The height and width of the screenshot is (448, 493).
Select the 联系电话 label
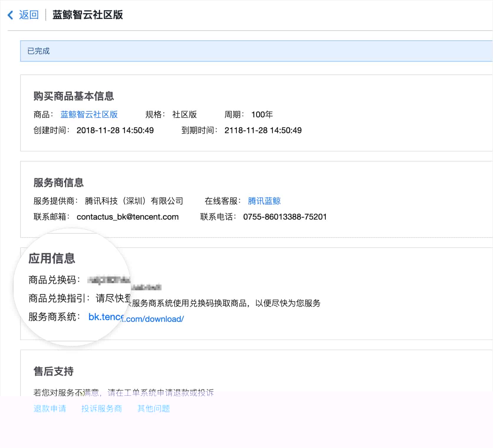(218, 217)
